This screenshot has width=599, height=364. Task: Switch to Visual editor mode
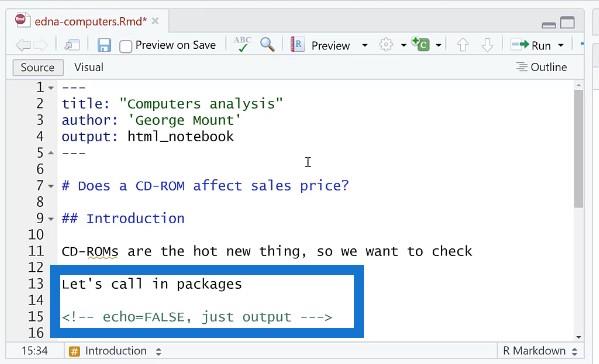[89, 67]
